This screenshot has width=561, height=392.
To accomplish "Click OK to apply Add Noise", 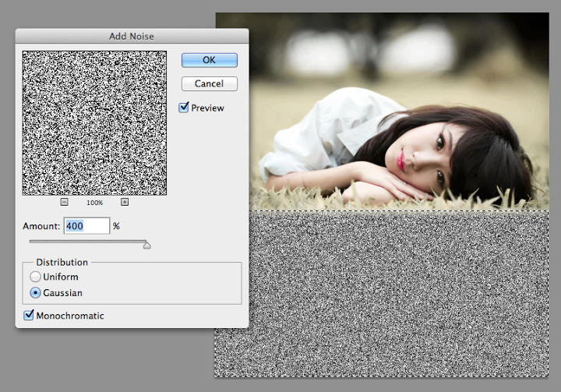I will coord(209,60).
